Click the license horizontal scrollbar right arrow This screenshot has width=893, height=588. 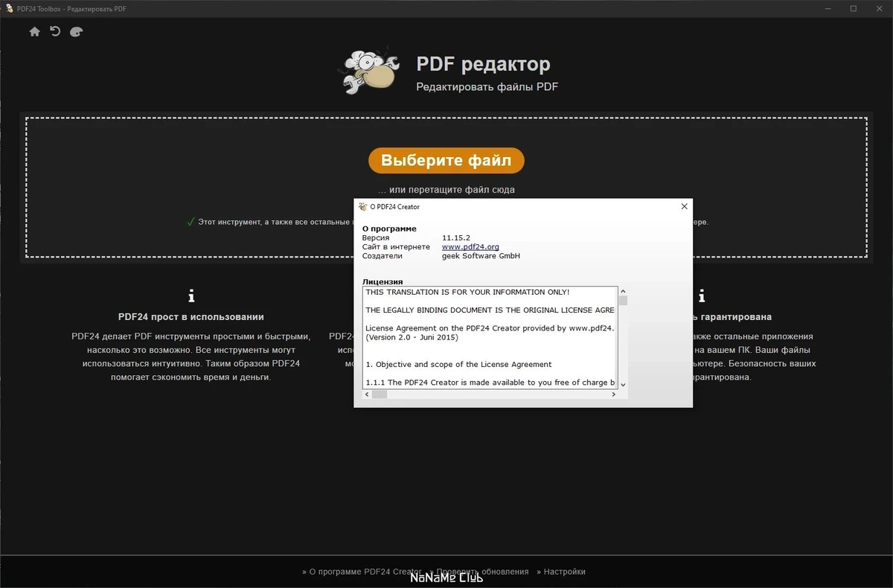(614, 394)
